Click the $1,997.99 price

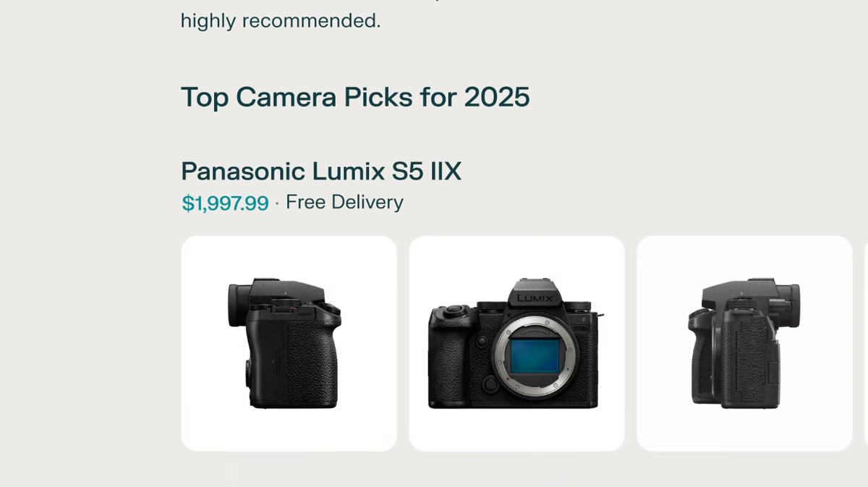coord(225,203)
